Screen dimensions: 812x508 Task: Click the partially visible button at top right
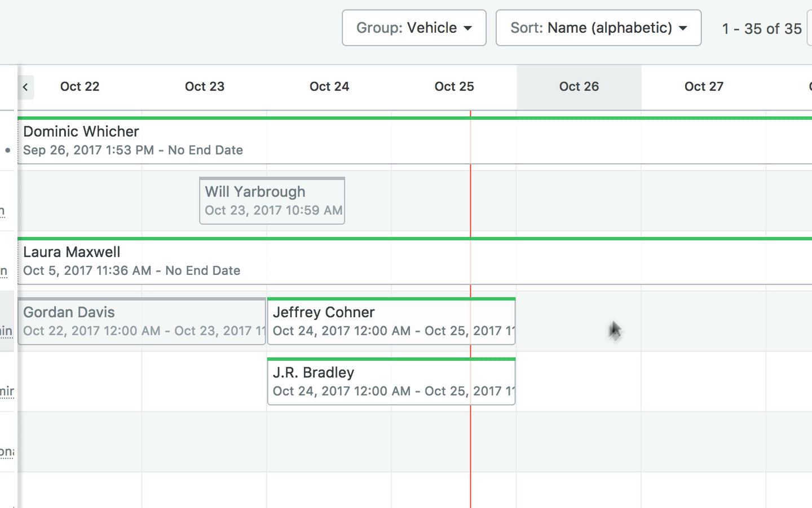click(x=810, y=28)
